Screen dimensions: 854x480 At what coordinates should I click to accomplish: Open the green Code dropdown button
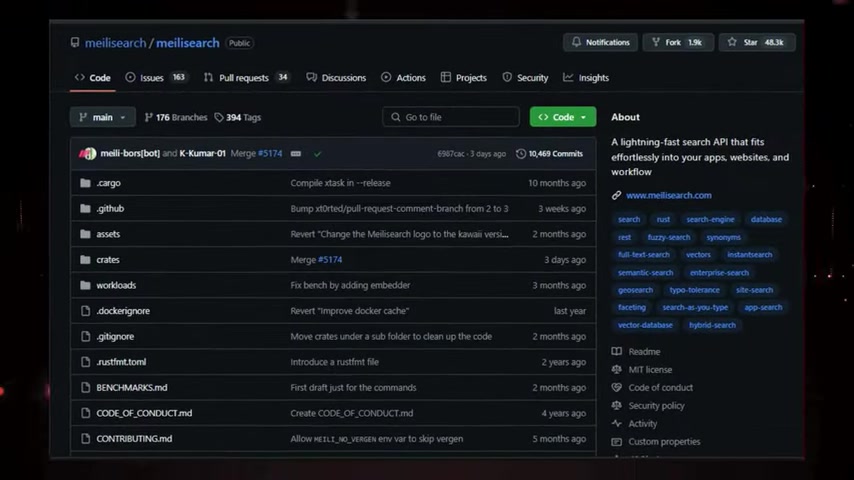(563, 117)
